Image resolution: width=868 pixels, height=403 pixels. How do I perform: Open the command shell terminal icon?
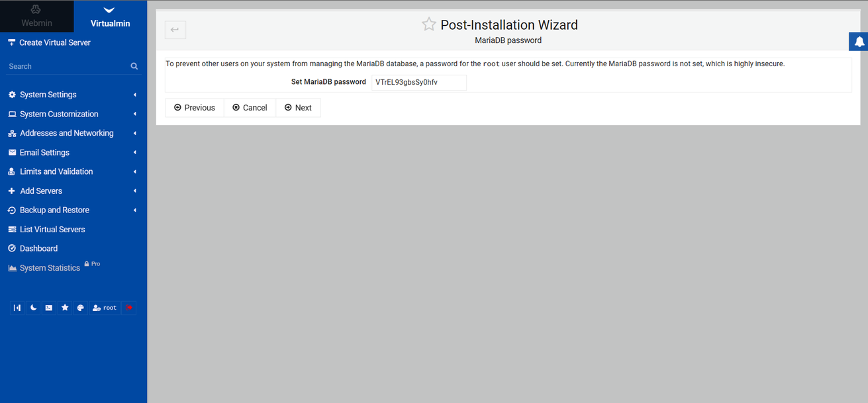(x=49, y=308)
